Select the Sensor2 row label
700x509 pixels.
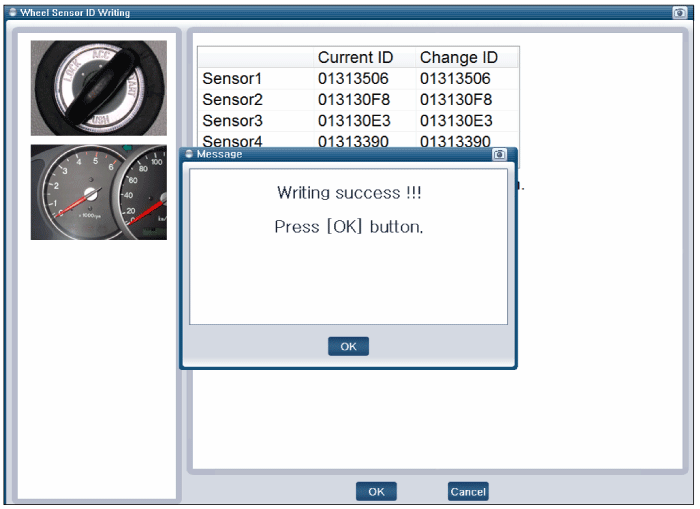231,99
